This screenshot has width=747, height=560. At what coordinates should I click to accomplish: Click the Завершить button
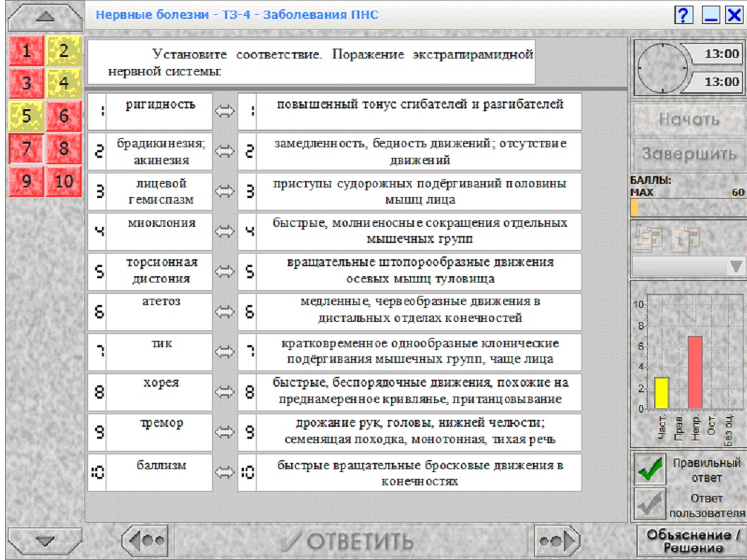point(689,154)
